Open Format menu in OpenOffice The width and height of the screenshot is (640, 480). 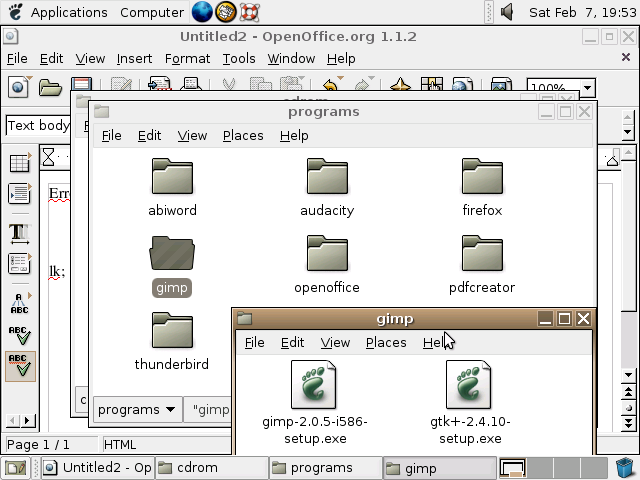(x=187, y=58)
